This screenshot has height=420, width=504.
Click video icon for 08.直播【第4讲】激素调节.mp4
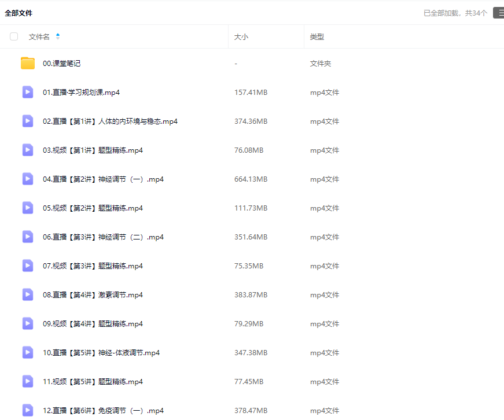[x=28, y=294]
